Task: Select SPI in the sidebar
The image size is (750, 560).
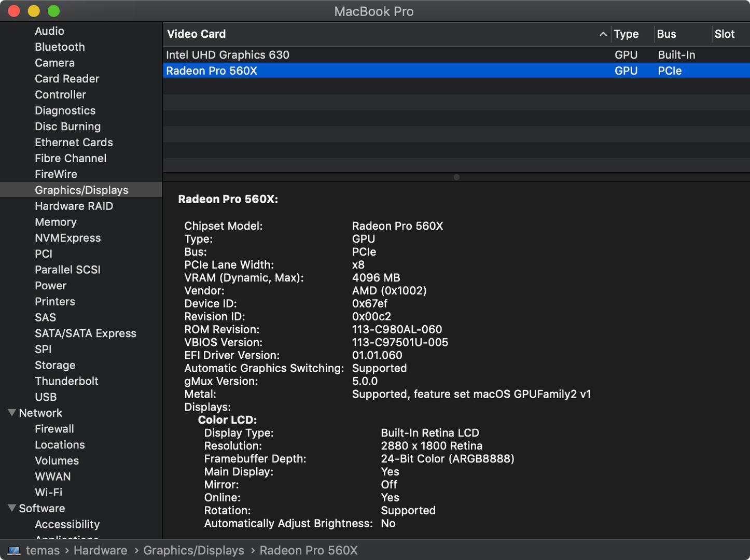Action: coord(43,349)
